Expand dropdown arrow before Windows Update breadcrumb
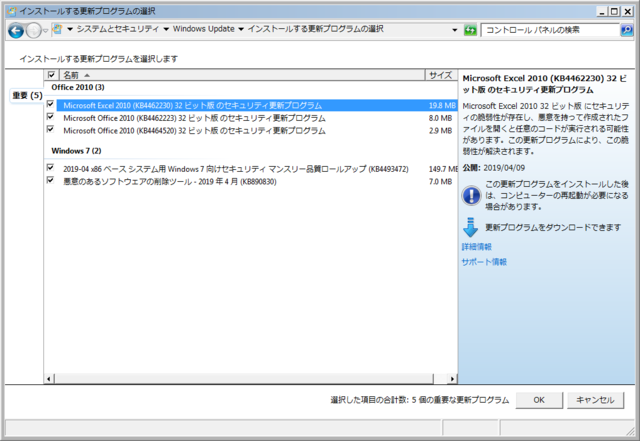The width and height of the screenshot is (640, 441). pyautogui.click(x=166, y=29)
